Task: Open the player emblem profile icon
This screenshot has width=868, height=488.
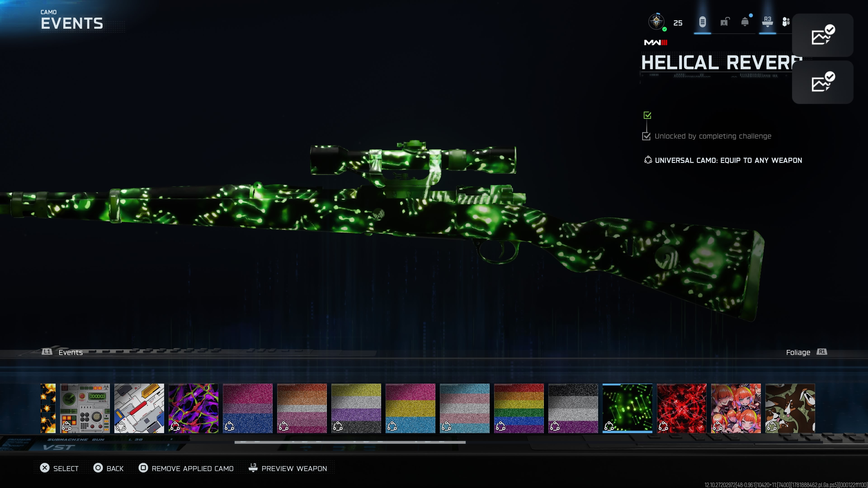Action: coord(656,22)
